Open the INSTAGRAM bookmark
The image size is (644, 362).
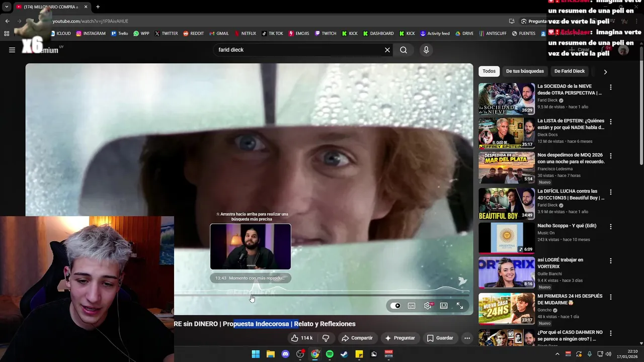pos(91,34)
